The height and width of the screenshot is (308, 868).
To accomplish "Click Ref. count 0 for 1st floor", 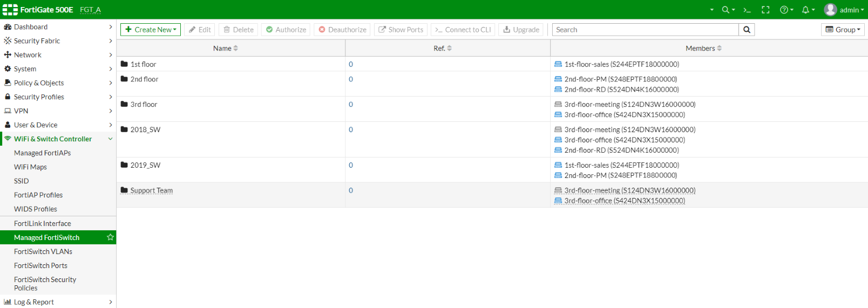I will 351,64.
